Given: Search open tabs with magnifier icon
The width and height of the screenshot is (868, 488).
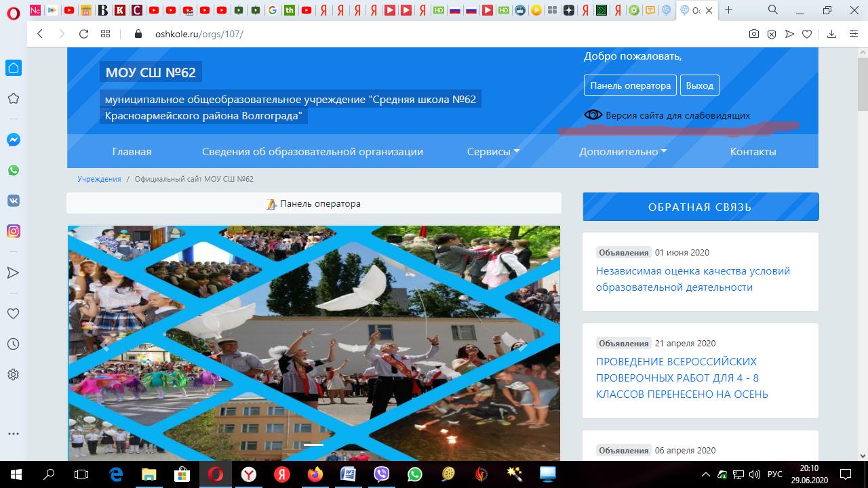Looking at the screenshot, I should [773, 10].
